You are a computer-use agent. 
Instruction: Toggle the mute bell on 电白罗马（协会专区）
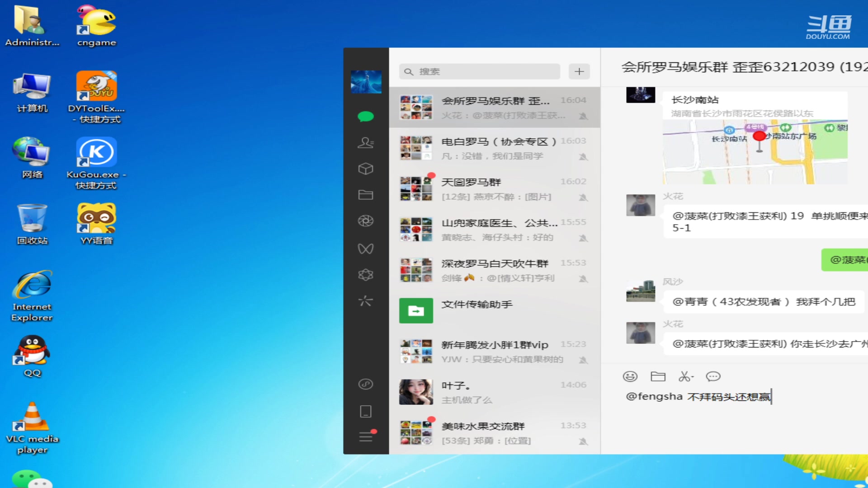pos(584,156)
